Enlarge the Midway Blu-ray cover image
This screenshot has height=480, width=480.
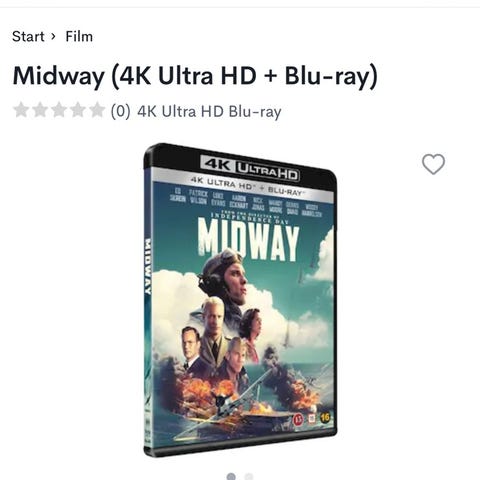pos(240,300)
